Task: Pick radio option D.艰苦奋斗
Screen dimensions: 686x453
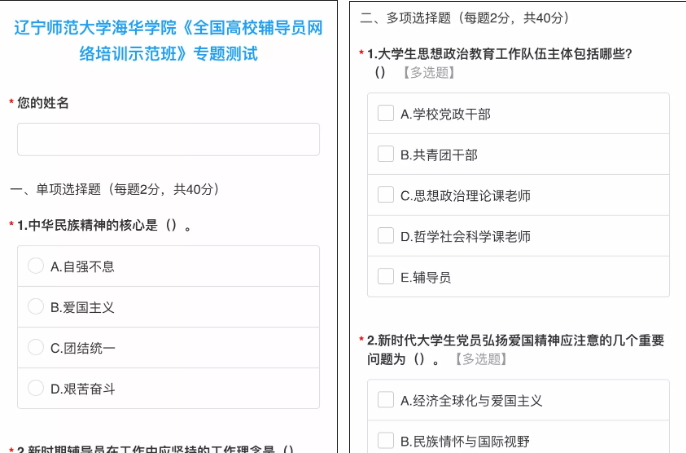Action: pyautogui.click(x=36, y=388)
